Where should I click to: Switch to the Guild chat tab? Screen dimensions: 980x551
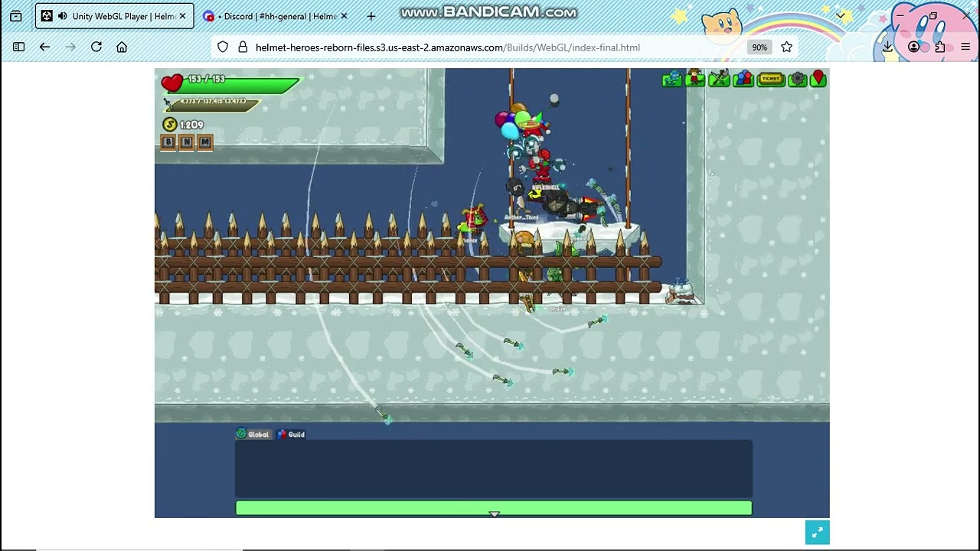pyautogui.click(x=291, y=434)
